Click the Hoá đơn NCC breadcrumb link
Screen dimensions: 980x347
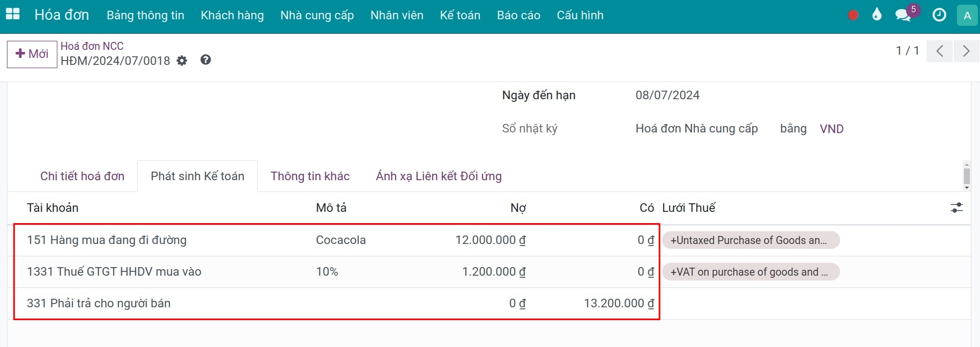coord(92,46)
